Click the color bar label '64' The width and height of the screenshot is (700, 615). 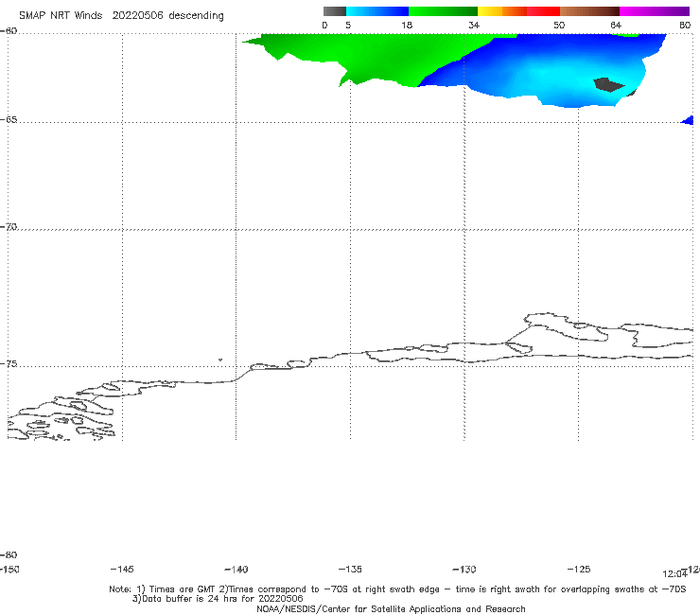tap(616, 25)
